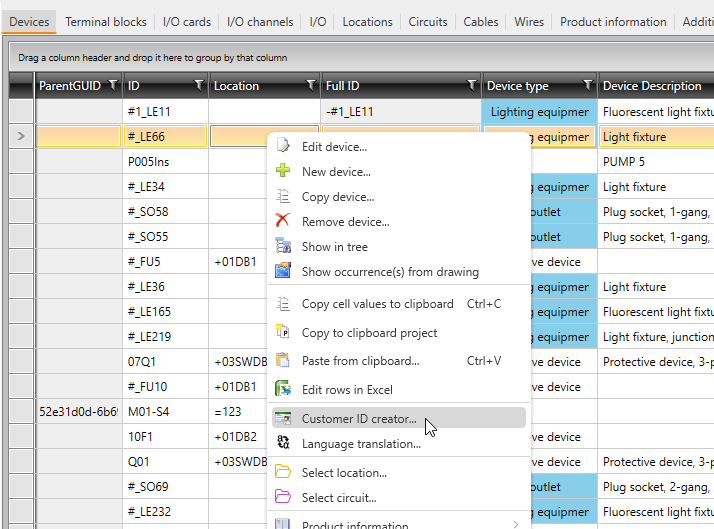Choose Customer ID creator from context menu
Image resolution: width=714 pixels, height=529 pixels.
coord(359,419)
